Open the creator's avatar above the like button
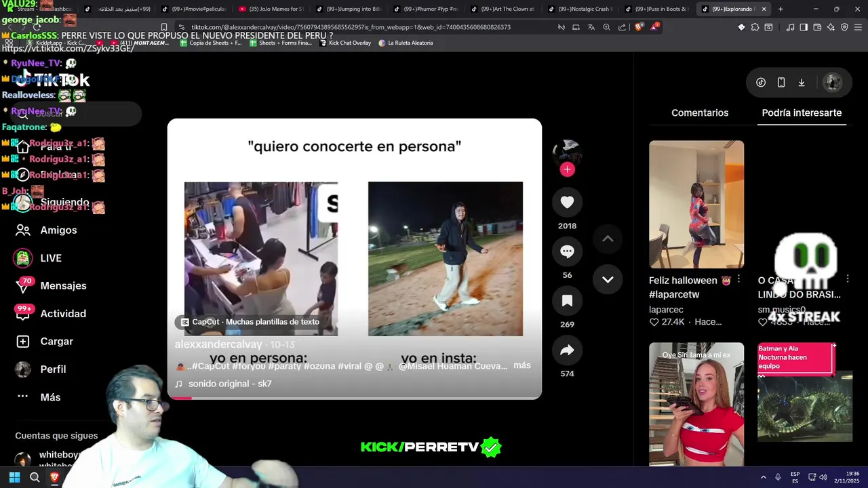868x488 pixels. tap(568, 153)
